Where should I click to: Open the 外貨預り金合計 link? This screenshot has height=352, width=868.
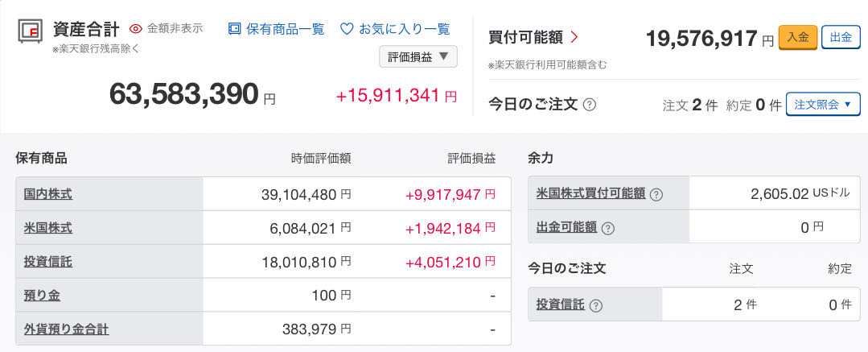pos(67,329)
